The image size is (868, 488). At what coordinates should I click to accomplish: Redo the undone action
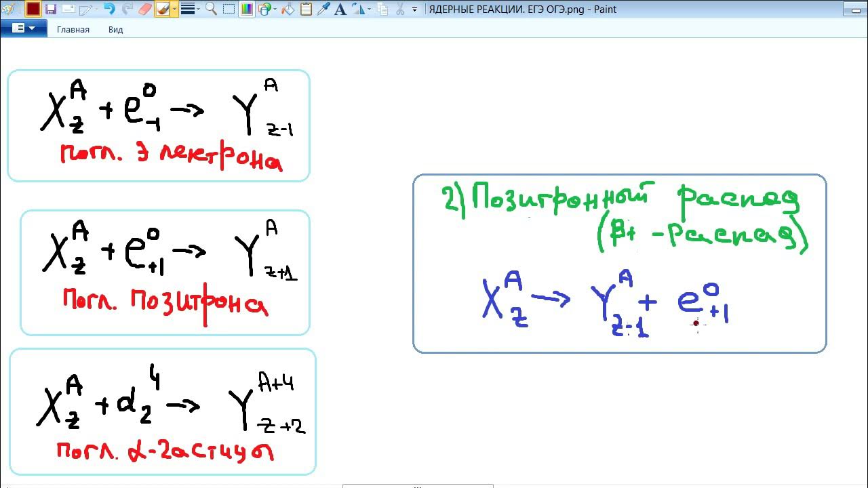pos(127,9)
